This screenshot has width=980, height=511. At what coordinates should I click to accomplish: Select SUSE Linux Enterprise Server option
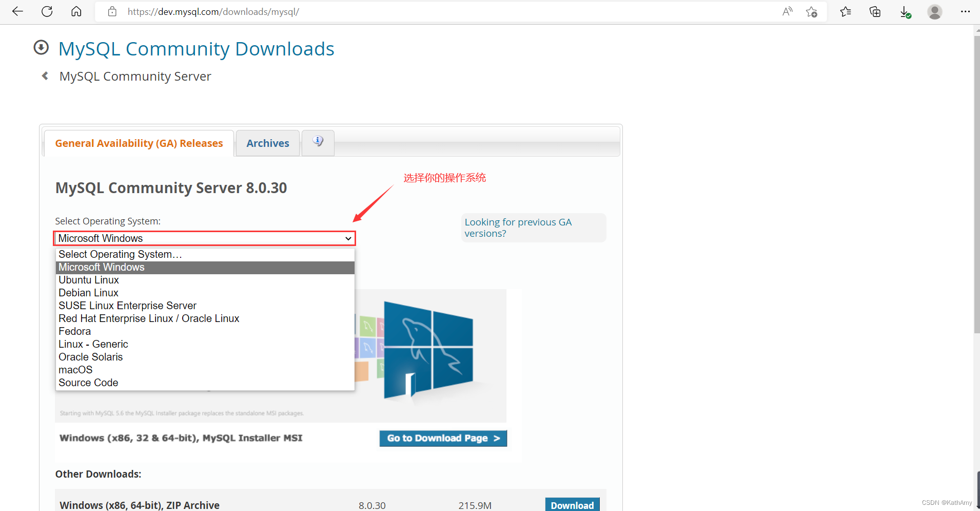(x=205, y=306)
